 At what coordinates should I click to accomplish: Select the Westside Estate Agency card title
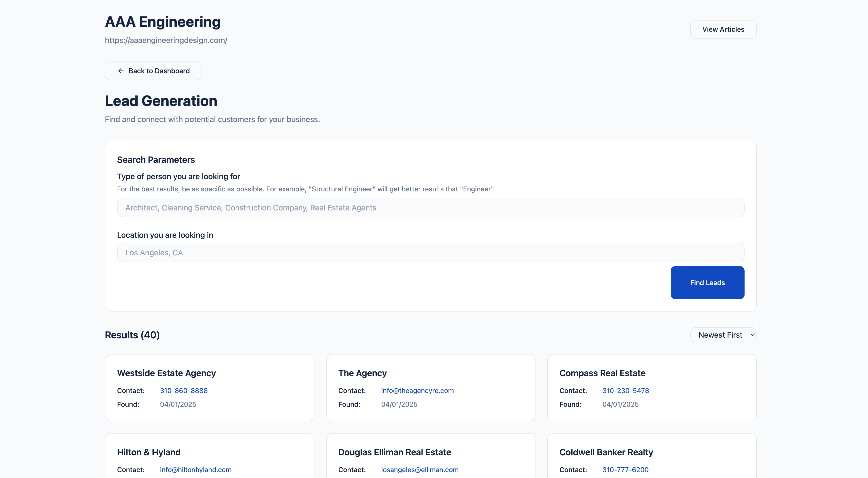[166, 373]
